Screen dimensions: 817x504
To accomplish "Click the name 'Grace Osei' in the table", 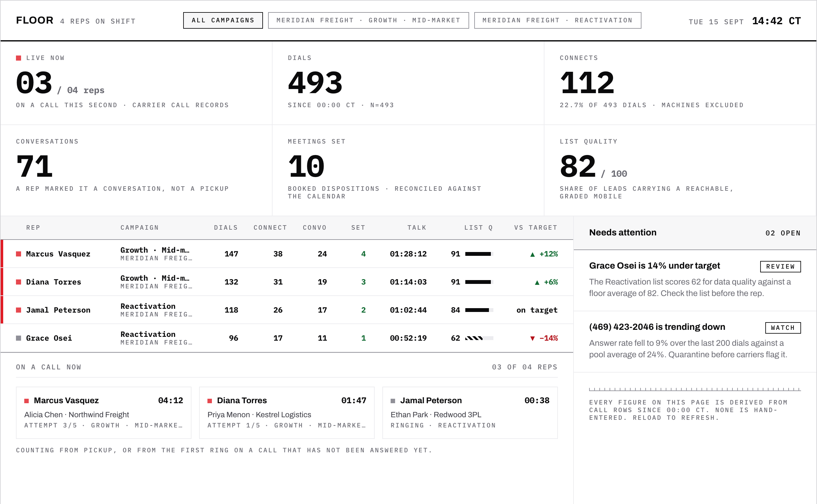I will (x=49, y=338).
